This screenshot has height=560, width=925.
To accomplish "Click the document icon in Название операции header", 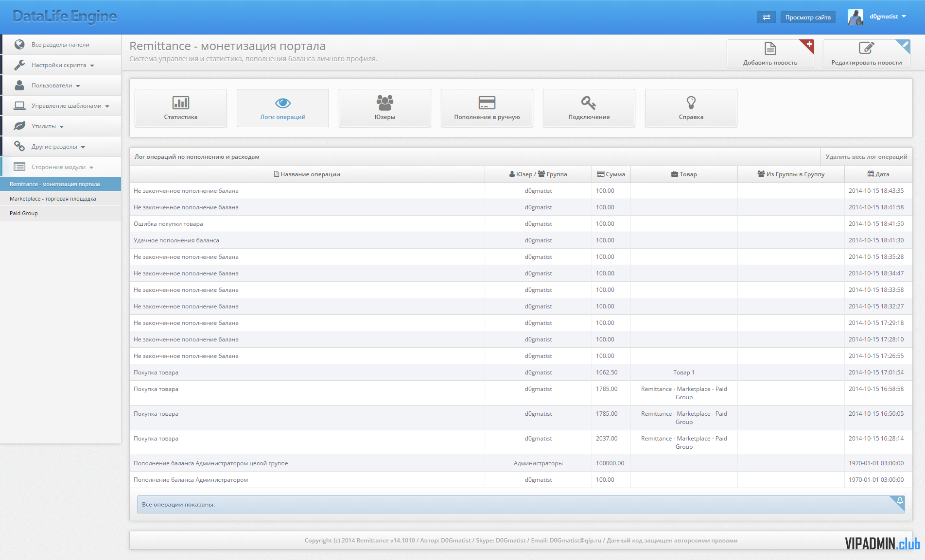I will [277, 174].
